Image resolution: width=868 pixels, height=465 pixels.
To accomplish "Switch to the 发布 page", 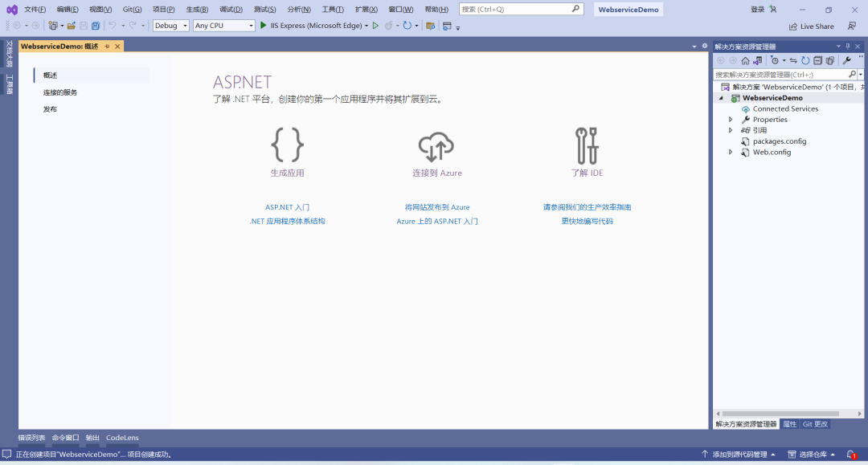I will (51, 109).
